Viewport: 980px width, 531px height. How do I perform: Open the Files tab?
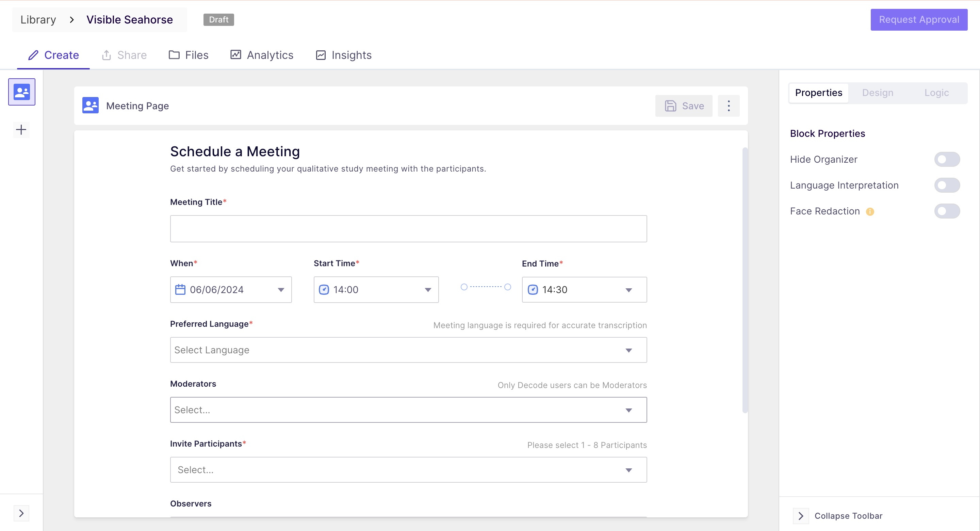(188, 55)
